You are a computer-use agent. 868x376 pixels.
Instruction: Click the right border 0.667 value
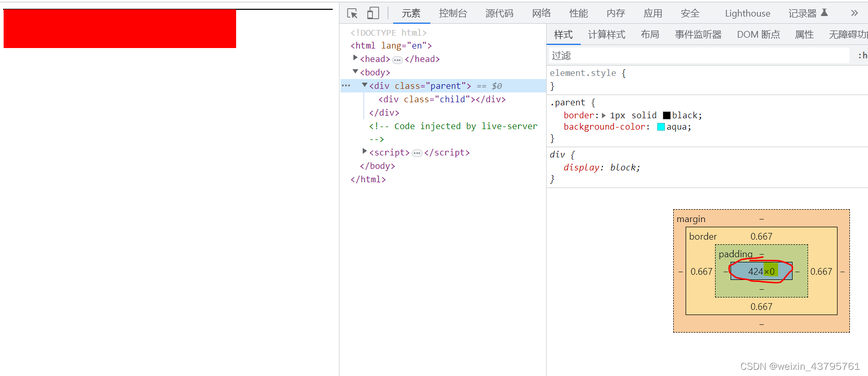click(x=822, y=272)
